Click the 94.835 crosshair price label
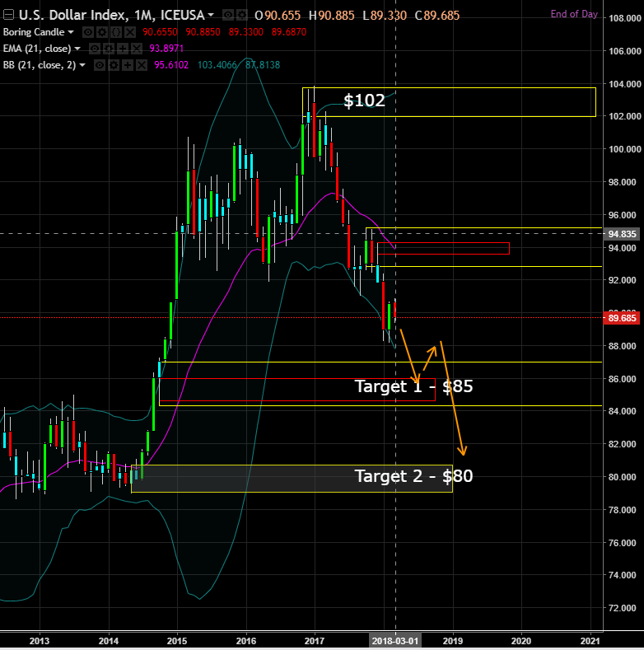Image resolution: width=644 pixels, height=650 pixels. pos(622,234)
